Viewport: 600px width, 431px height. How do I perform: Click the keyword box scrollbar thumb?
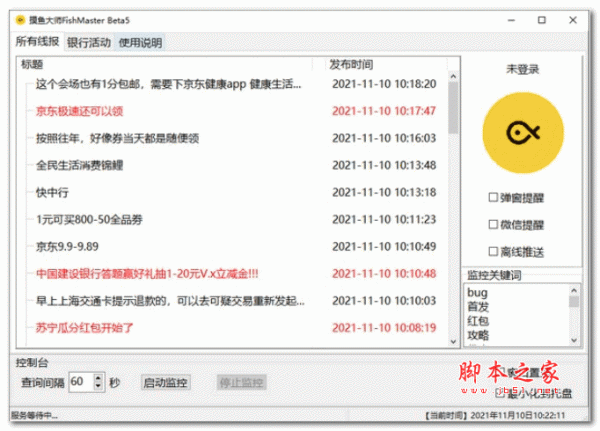pos(574,302)
